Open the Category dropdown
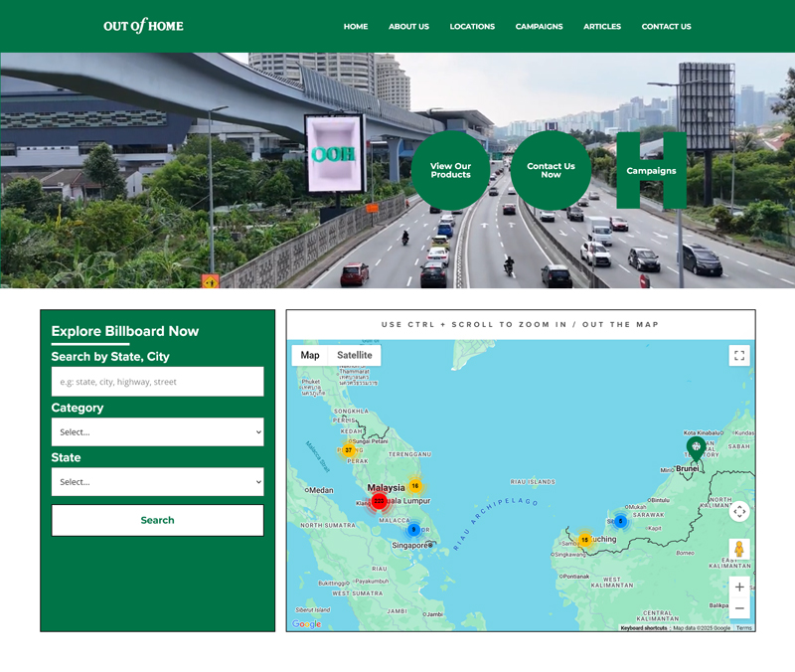 157,432
